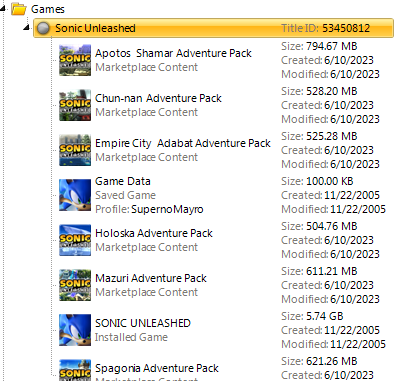Collapse the Sonic Unleashed title node
Viewport: 397px width, 381px height.
27,28
